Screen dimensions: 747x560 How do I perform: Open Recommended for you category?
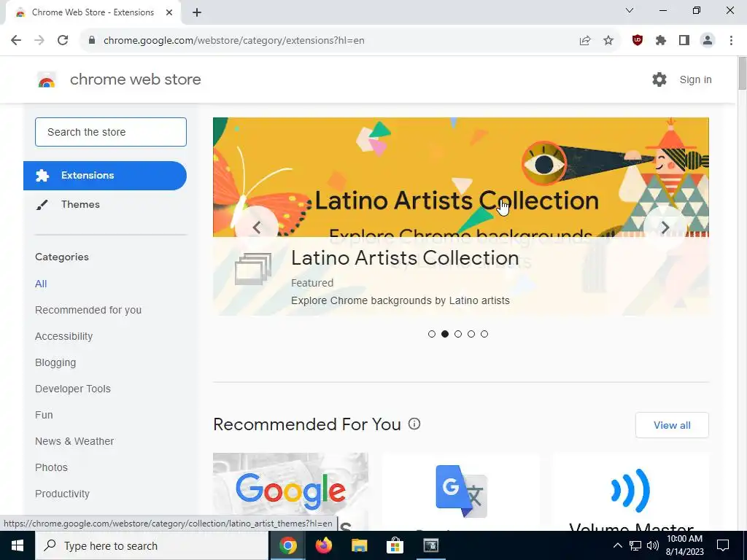(88, 310)
